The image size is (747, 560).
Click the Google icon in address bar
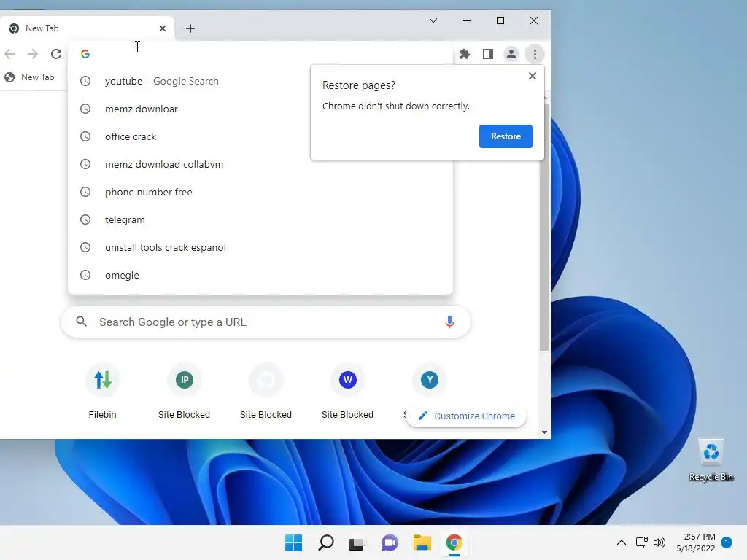[x=85, y=54]
